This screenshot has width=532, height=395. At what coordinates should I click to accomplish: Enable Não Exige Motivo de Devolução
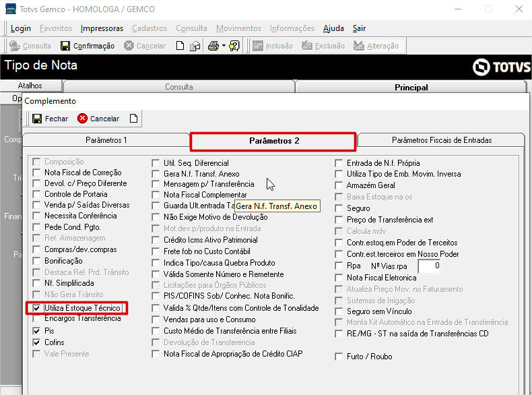tap(156, 217)
